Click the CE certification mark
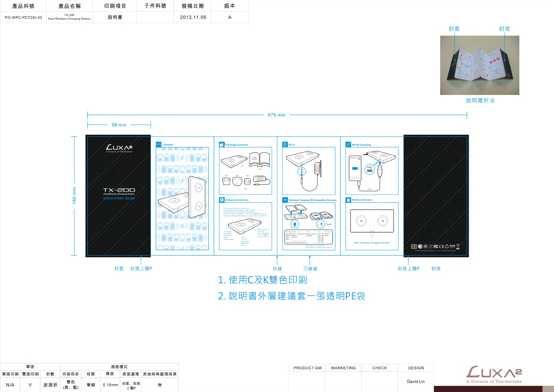 click(441, 246)
